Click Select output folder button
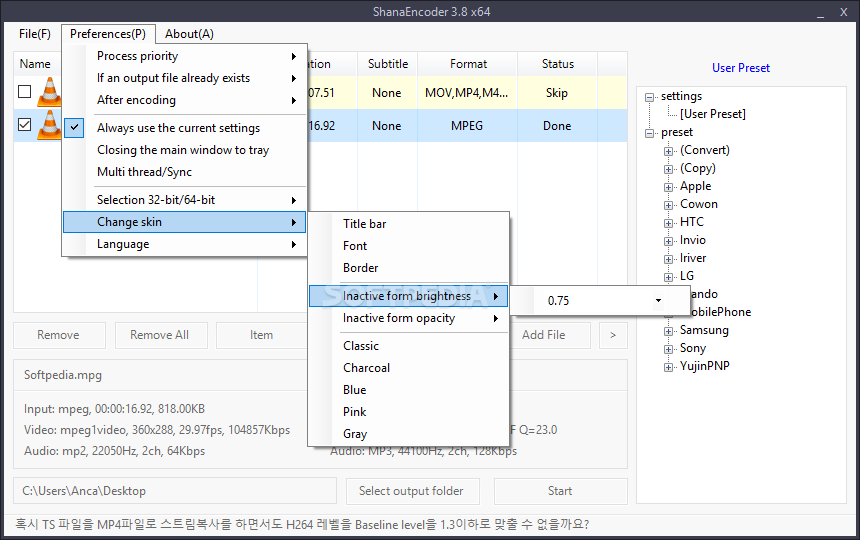The image size is (860, 540). coord(412,491)
